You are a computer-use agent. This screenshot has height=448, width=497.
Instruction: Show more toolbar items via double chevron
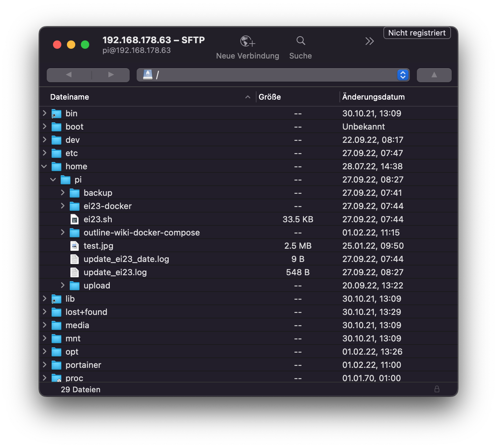[369, 41]
